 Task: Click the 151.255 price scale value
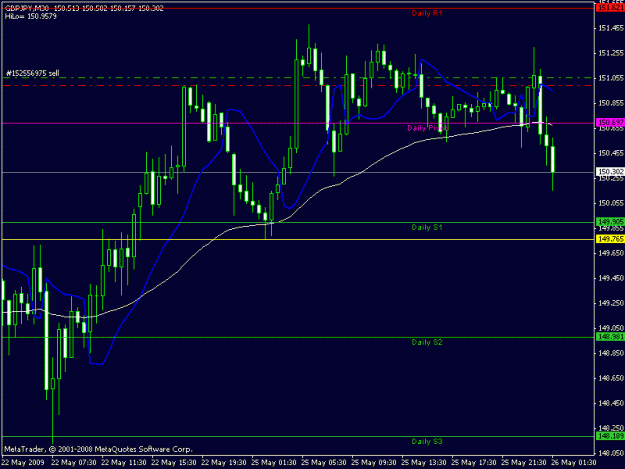coord(611,53)
